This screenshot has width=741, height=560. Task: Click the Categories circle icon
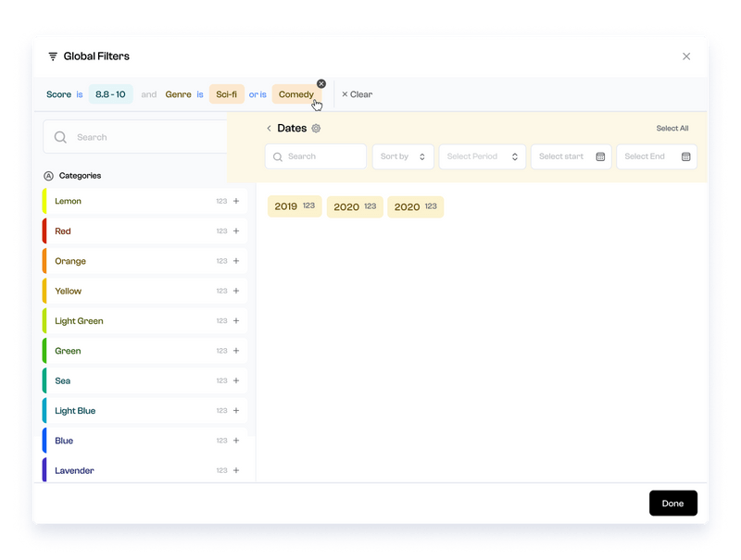(49, 175)
